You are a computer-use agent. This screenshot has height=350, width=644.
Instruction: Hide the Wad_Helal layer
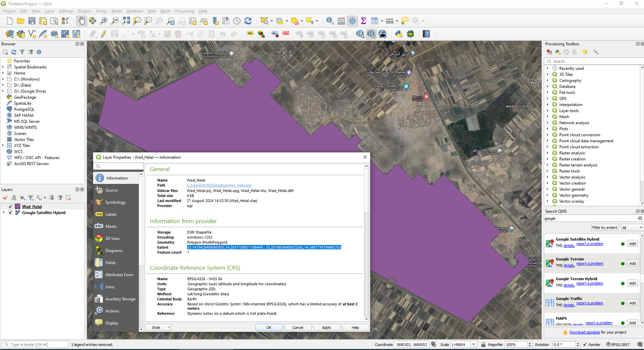coord(10,206)
